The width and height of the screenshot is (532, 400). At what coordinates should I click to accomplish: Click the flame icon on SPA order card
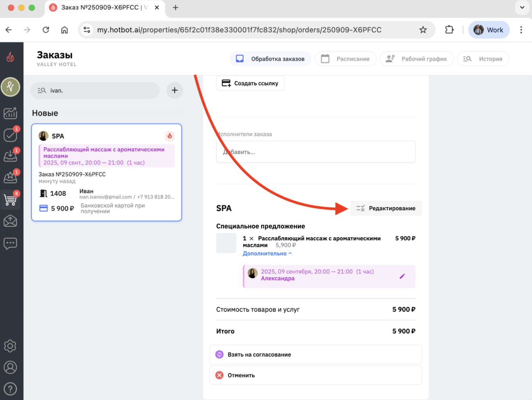170,136
